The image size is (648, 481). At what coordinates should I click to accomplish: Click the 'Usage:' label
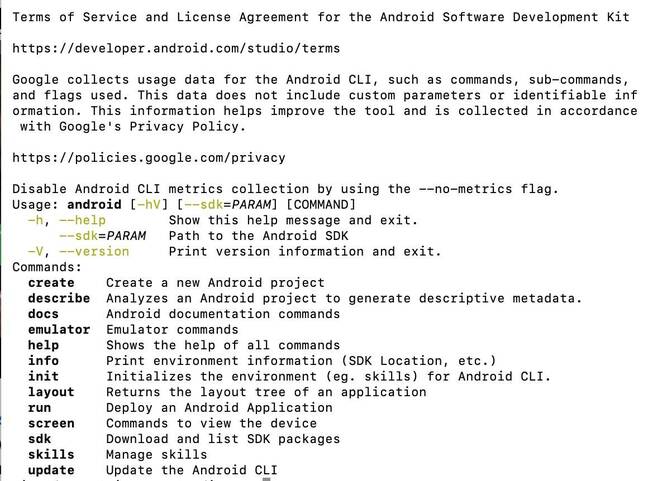point(36,205)
